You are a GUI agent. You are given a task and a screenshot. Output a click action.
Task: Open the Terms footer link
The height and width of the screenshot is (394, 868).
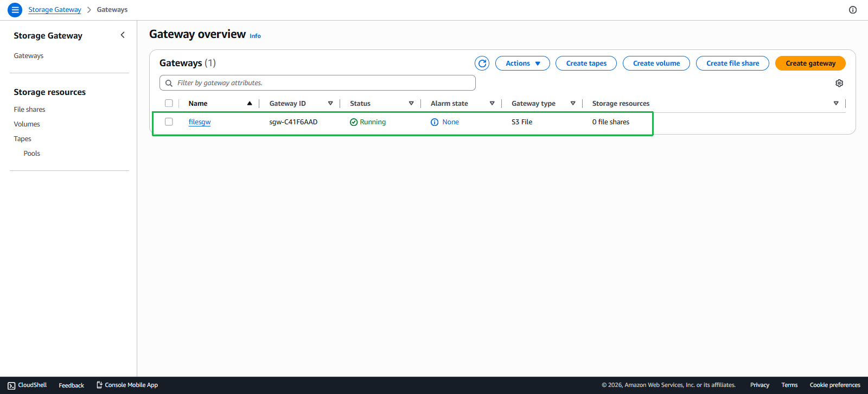(789, 385)
